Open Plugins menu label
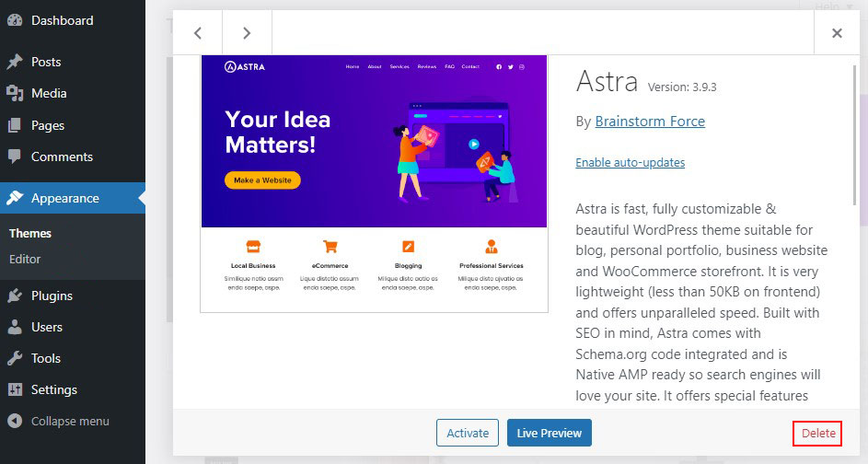868x464 pixels. pyautogui.click(x=52, y=296)
